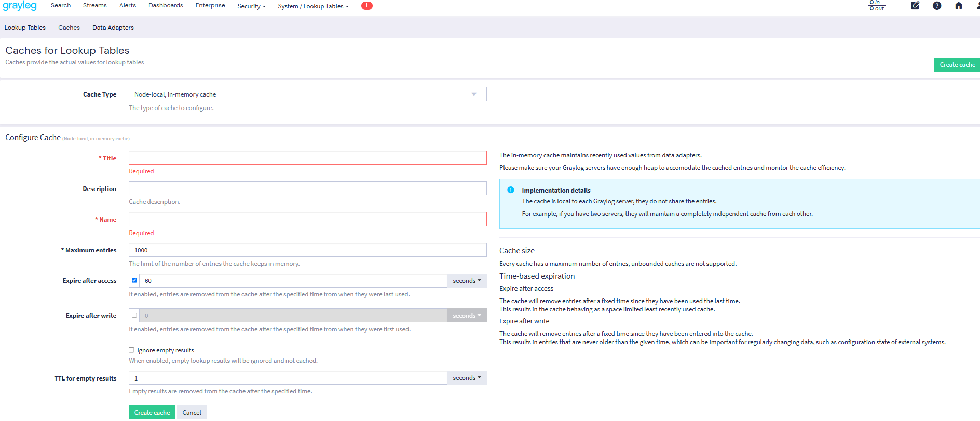Open the user profile icon
The width and height of the screenshot is (980, 421).
pos(977,6)
